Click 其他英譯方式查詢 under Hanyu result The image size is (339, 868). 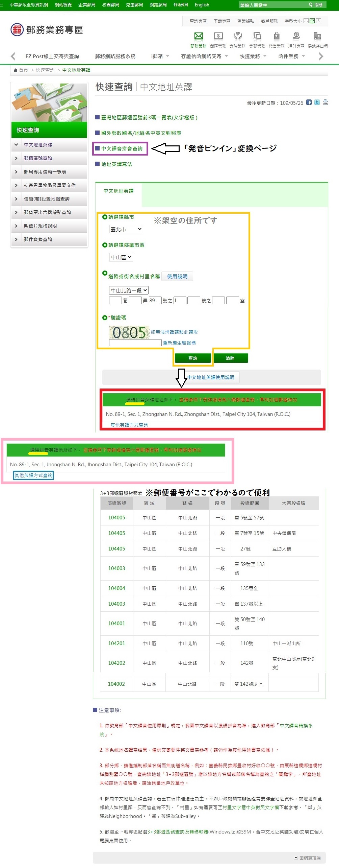pos(129,425)
